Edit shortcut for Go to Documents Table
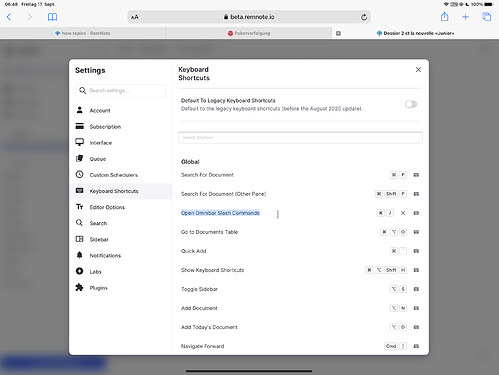The height and width of the screenshot is (375, 499). [416, 232]
